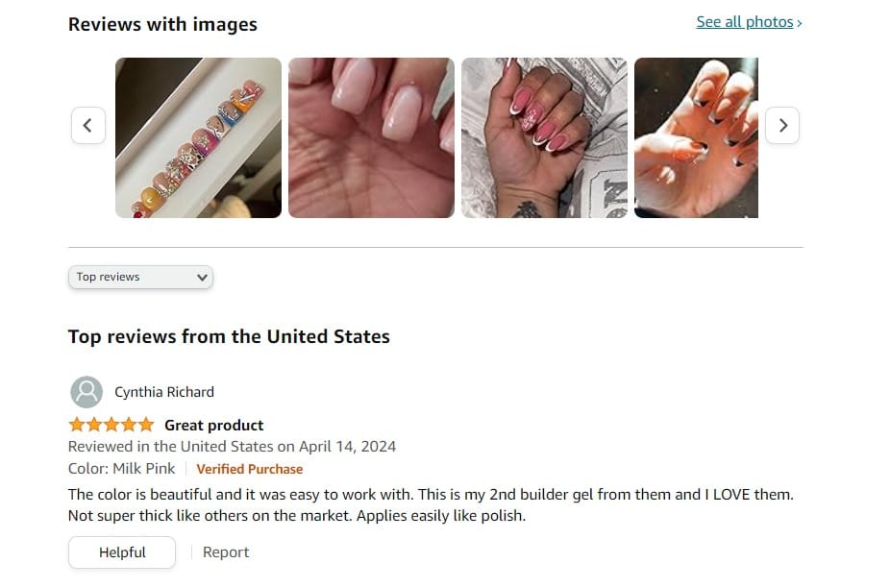Open Cynthia Richard's reviewer profile name

click(x=164, y=392)
